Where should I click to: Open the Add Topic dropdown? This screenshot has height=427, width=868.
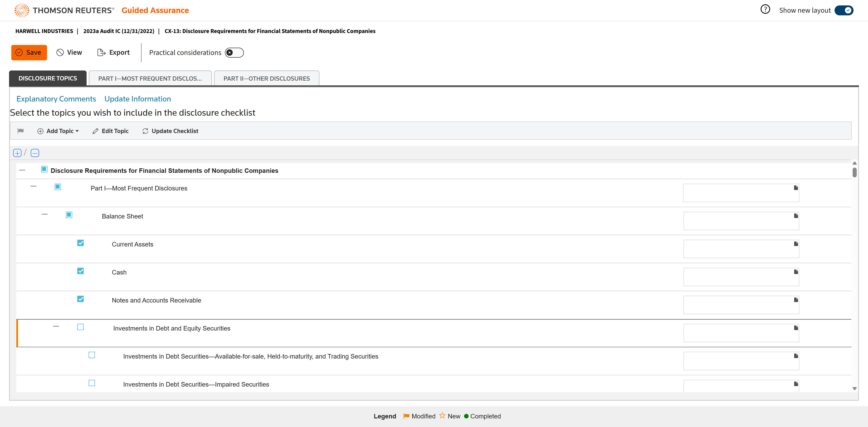coord(58,131)
